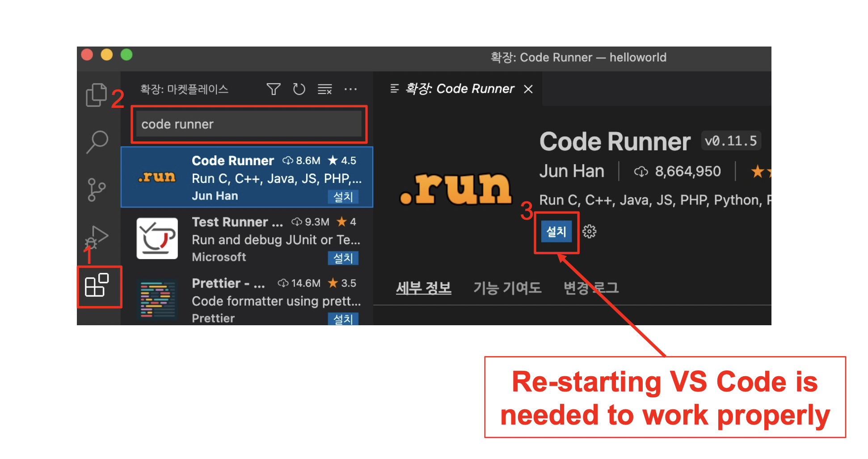Select the Prettier extension in list

click(x=247, y=298)
